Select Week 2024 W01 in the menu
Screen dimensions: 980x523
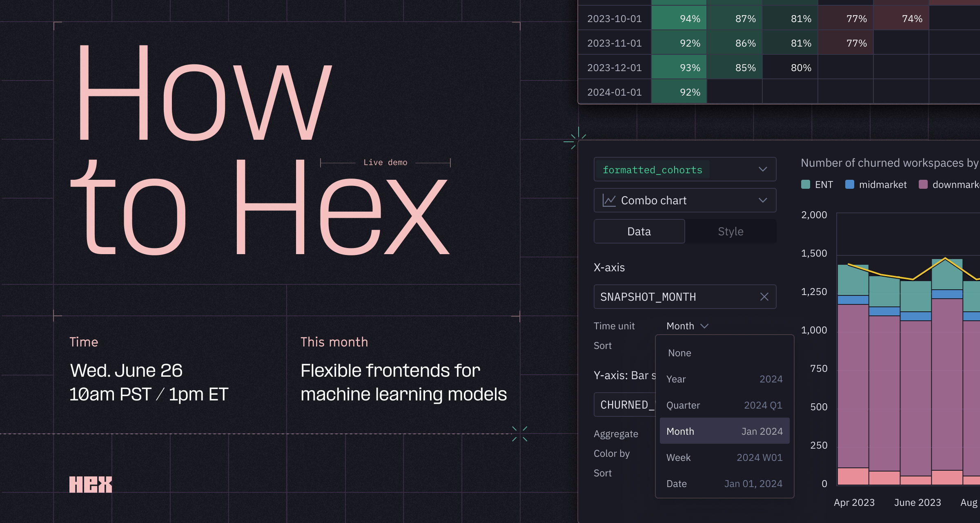pos(724,457)
